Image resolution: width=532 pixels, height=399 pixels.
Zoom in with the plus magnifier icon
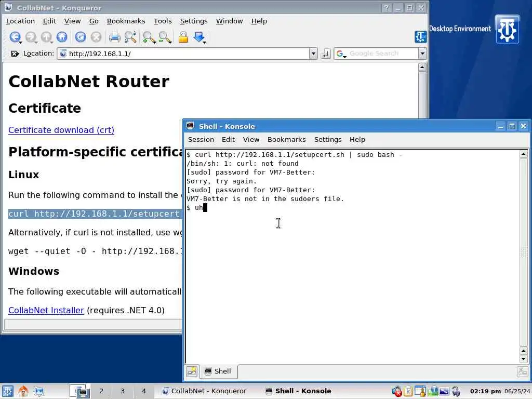tap(149, 37)
